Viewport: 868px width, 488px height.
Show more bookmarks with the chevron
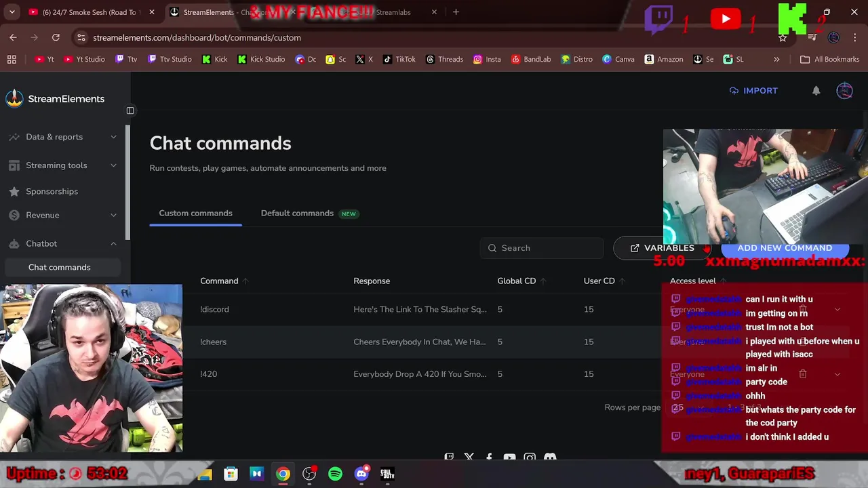(776, 59)
